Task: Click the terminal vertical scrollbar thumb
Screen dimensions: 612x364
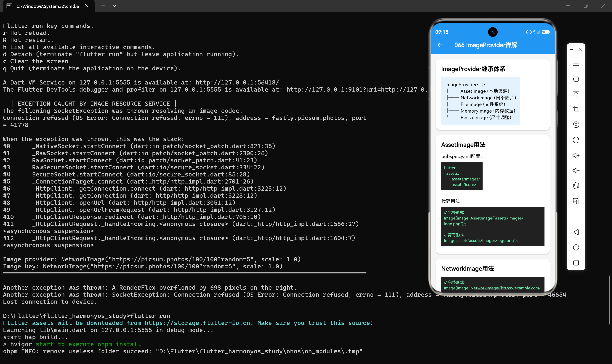Action: click(610, 300)
